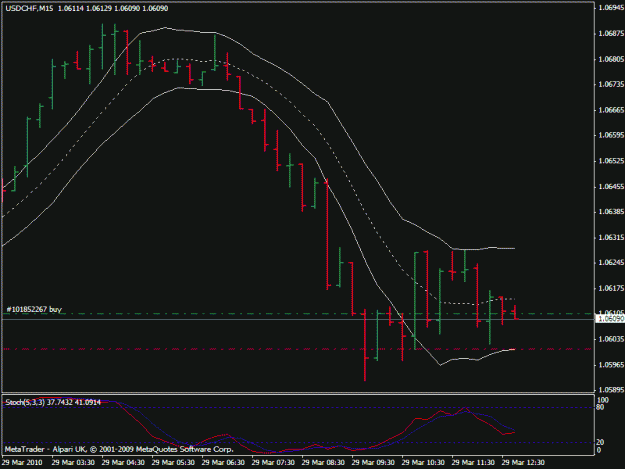
Task: Click the 1.05895 price axis label
Action: click(611, 390)
